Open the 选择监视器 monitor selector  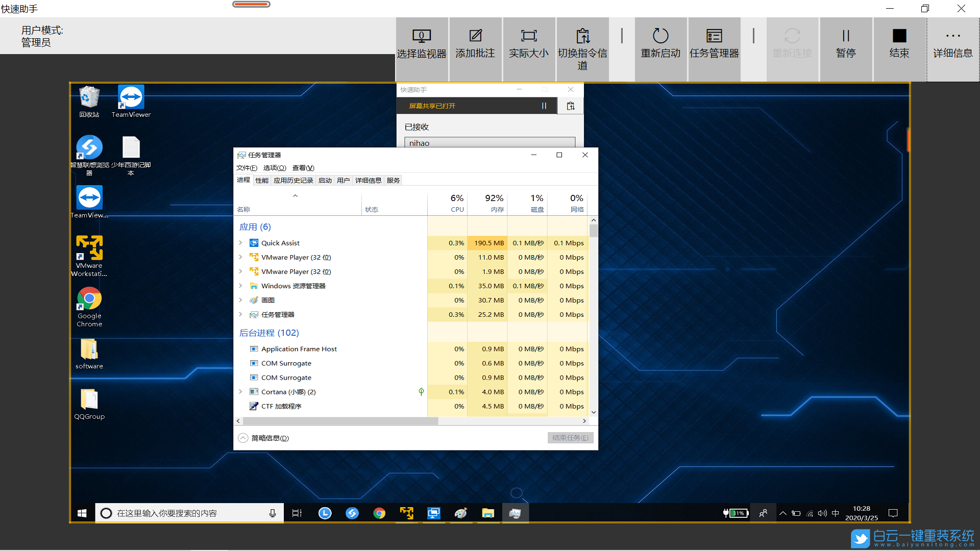(x=422, y=48)
